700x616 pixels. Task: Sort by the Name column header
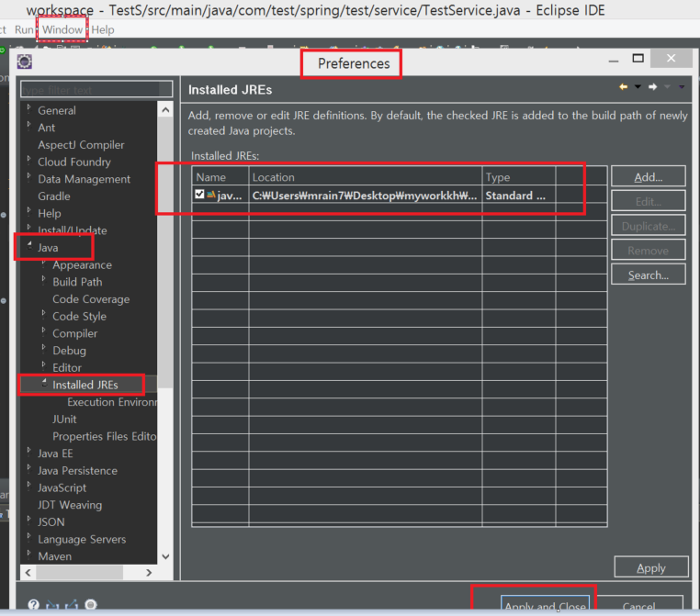tap(220, 176)
